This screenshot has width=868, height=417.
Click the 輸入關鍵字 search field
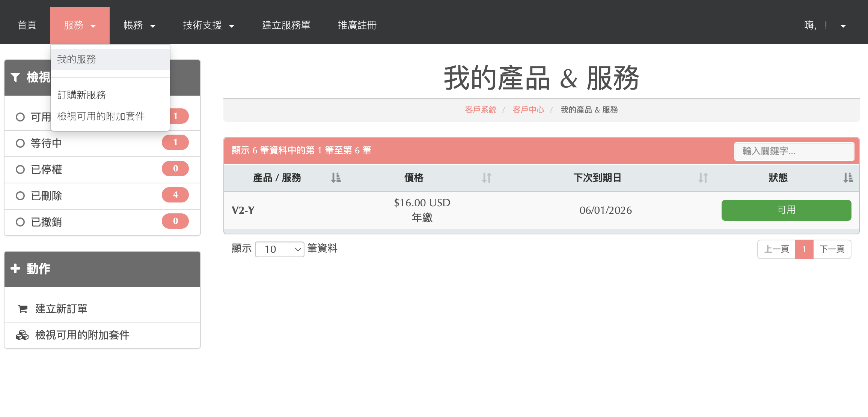point(794,151)
